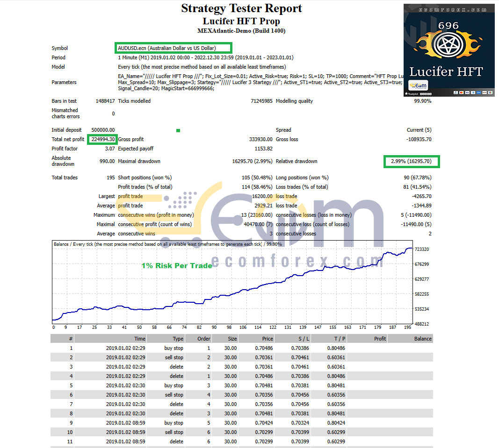Click the pentagram flame logo in the Lucifer HFT banner
Viewport: 499px width, 448px height.
(x=448, y=45)
